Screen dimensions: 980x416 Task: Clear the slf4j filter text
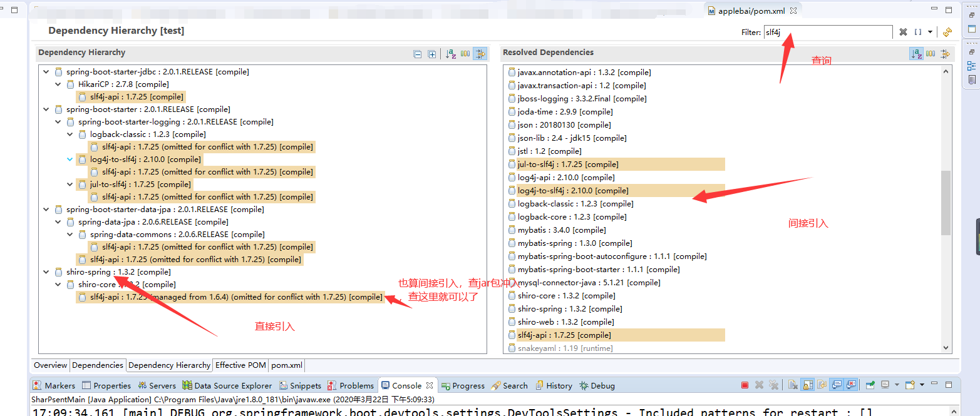(903, 32)
